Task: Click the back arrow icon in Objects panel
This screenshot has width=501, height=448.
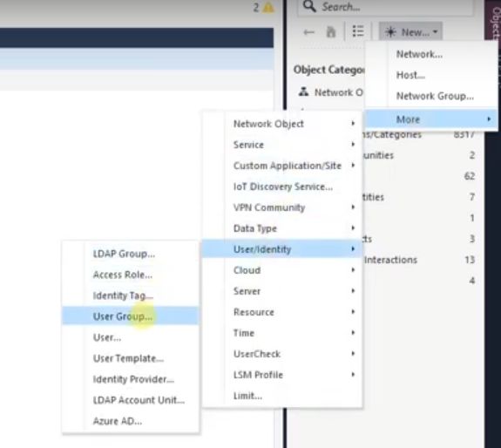Action: pyautogui.click(x=308, y=32)
